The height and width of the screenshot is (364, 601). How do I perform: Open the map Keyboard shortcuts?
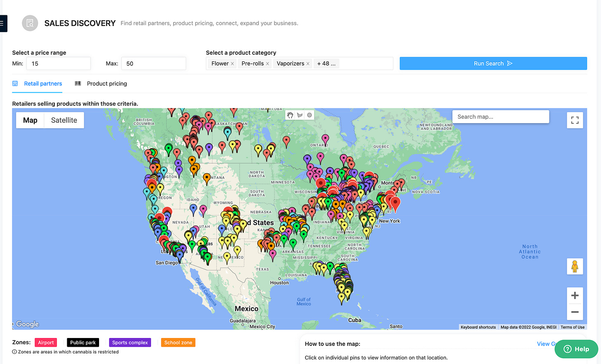(478, 327)
